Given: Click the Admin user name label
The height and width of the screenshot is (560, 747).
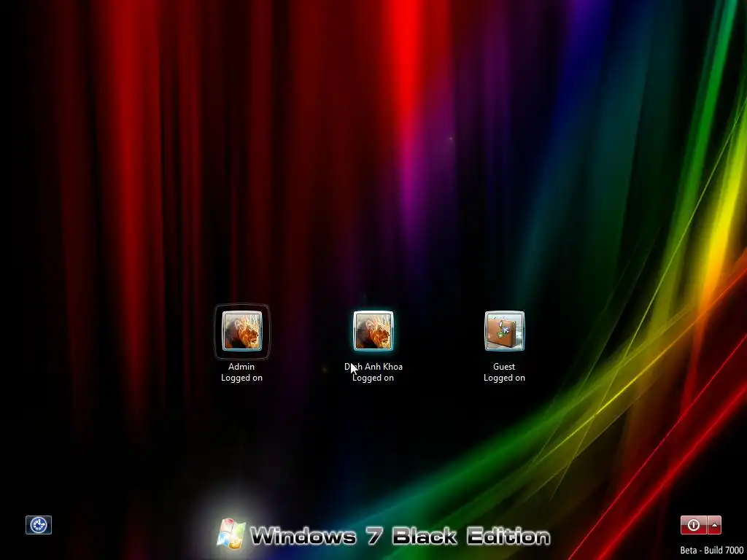Looking at the screenshot, I should (x=241, y=367).
